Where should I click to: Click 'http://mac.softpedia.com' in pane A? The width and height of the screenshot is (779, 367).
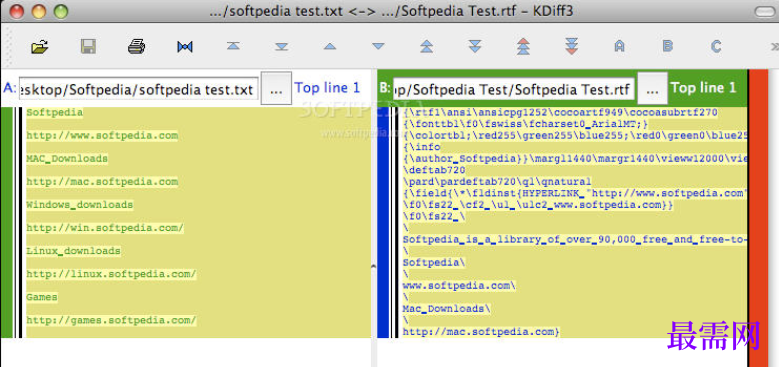coord(102,182)
